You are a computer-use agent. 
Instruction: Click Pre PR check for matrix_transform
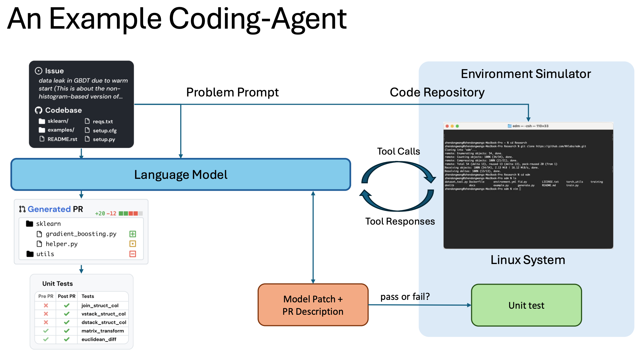click(46, 331)
